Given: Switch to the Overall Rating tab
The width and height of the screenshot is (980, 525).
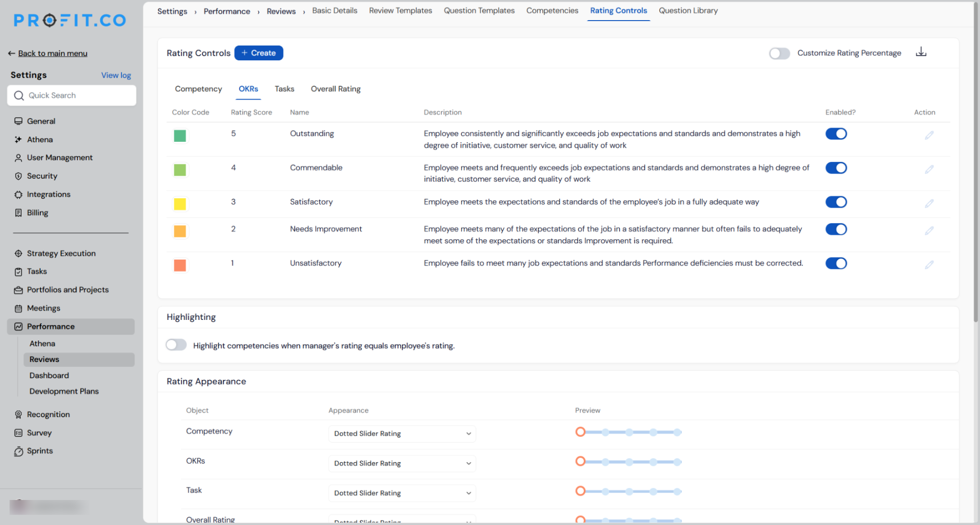Looking at the screenshot, I should [x=335, y=89].
